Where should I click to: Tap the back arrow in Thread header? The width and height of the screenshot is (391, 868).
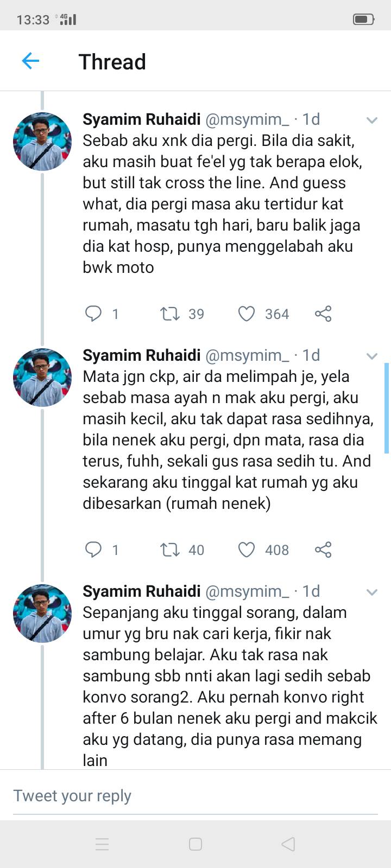[x=30, y=61]
